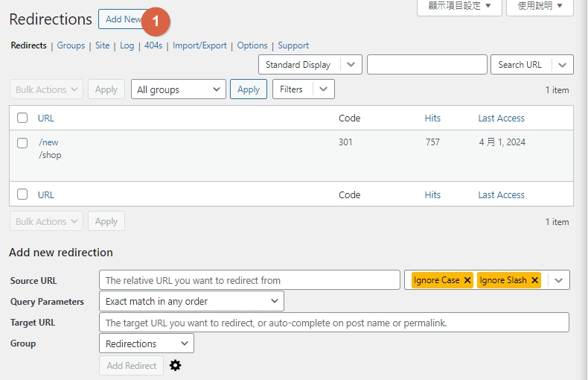588x380 pixels.
Task: Check the box for the /new redirect
Action: click(x=22, y=142)
